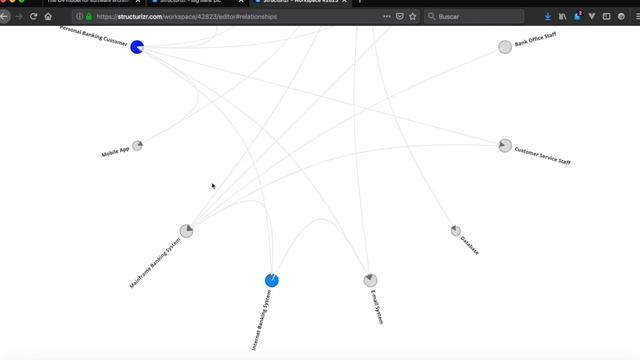Viewport: 640px width, 360px height.
Task: Open the downloads panel
Action: 548,17
